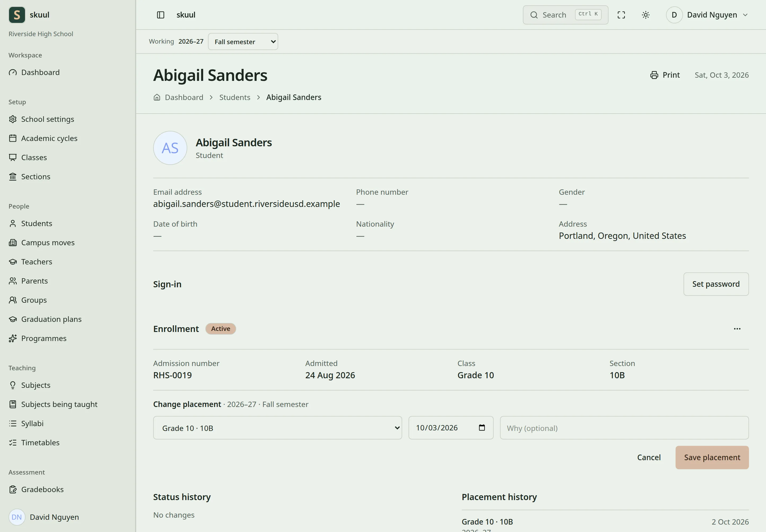Toggle the sidebar panel icon
Screen dimensions: 766x532
160,15
